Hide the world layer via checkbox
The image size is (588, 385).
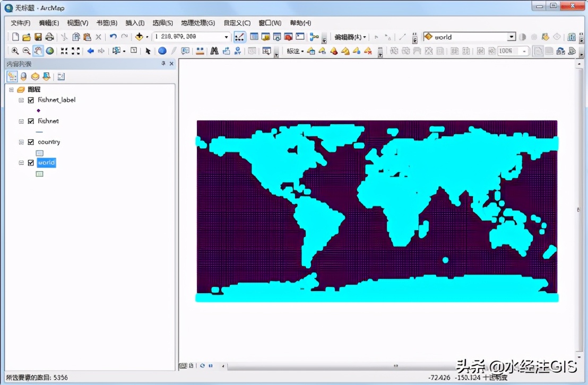pos(31,163)
